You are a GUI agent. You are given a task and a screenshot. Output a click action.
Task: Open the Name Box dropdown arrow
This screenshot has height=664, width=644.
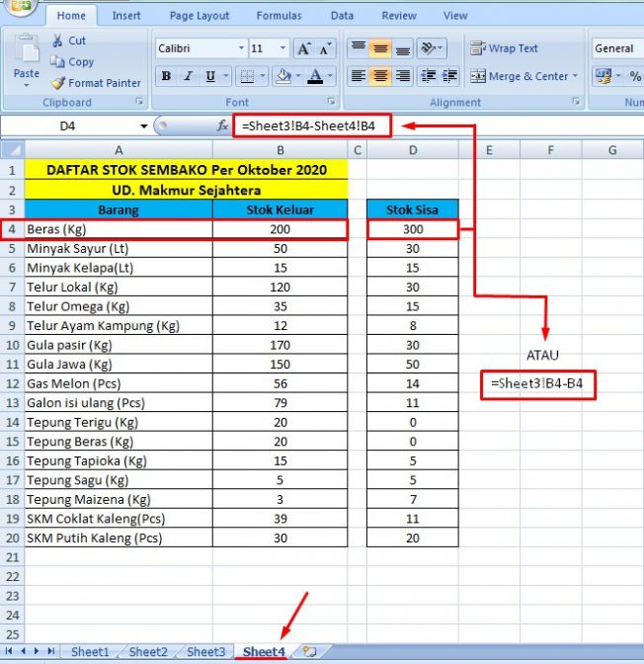[144, 126]
